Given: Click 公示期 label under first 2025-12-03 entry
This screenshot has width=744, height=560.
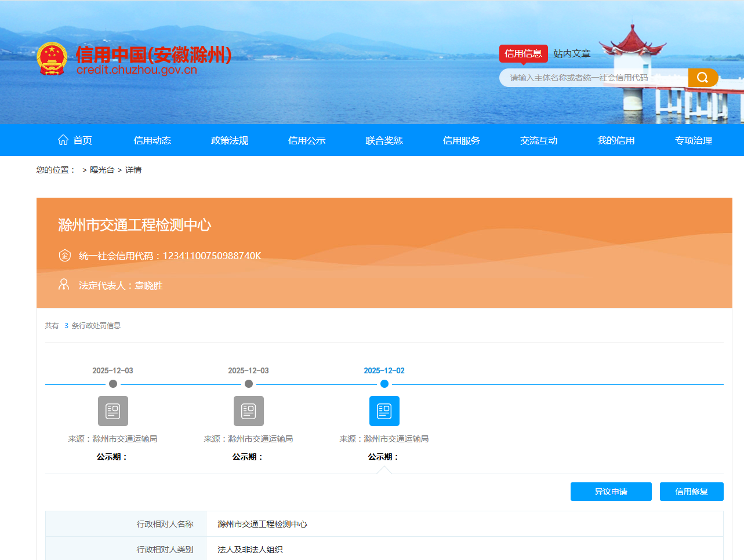Looking at the screenshot, I should pyautogui.click(x=112, y=457).
